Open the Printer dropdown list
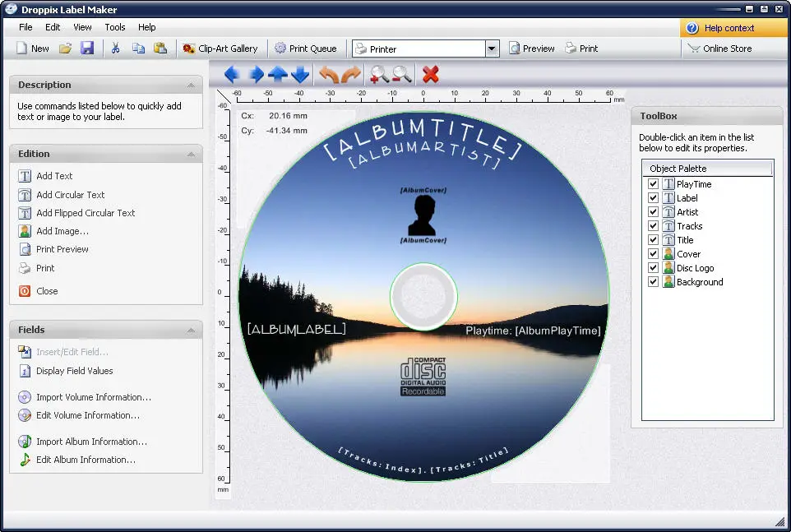 (492, 49)
